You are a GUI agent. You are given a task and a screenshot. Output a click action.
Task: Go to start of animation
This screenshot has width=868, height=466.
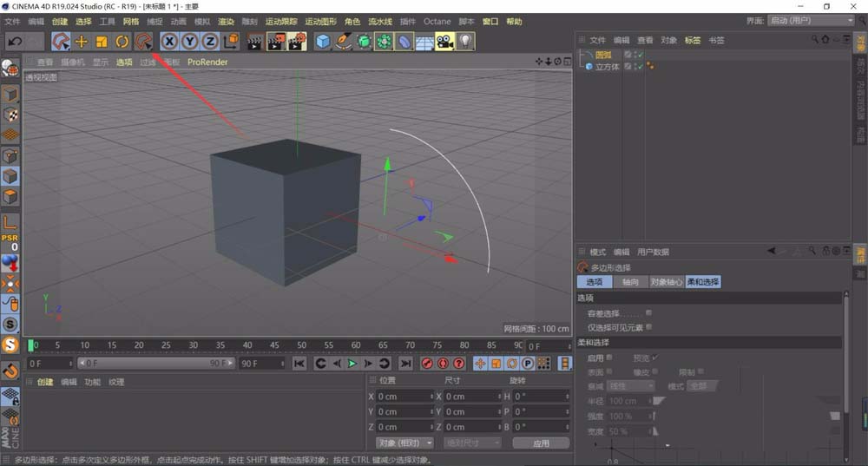[299, 364]
